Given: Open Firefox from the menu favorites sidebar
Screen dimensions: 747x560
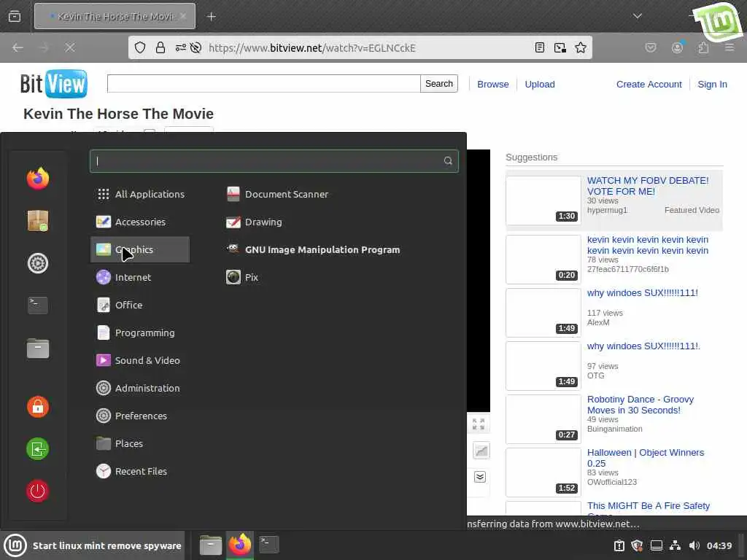Looking at the screenshot, I should (38, 179).
